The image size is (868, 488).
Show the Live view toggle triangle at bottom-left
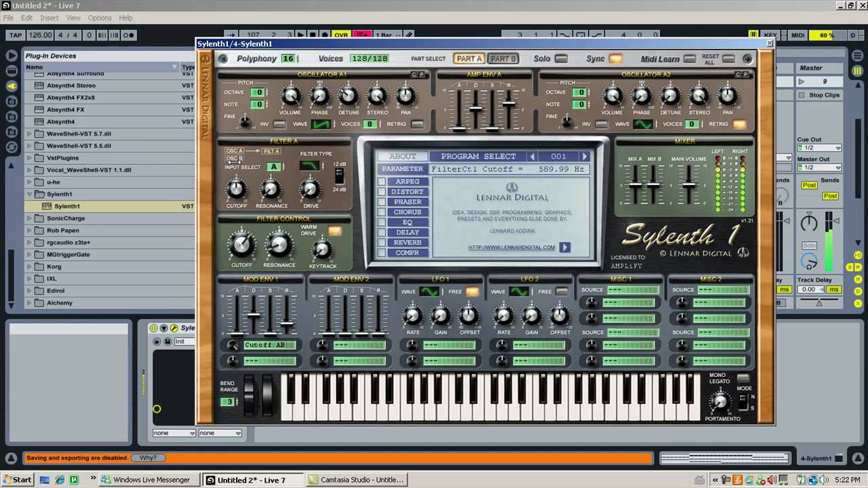click(11, 458)
